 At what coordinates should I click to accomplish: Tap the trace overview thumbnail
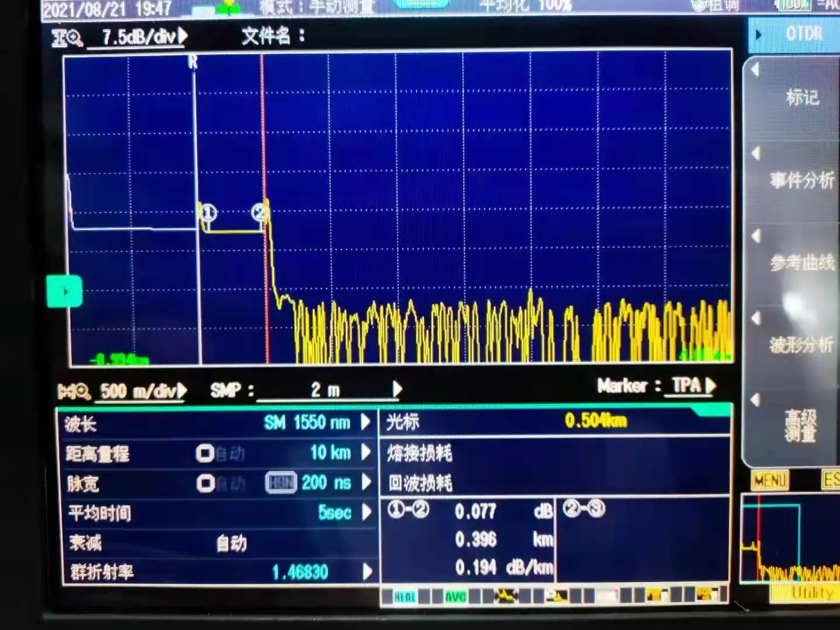pos(790,538)
